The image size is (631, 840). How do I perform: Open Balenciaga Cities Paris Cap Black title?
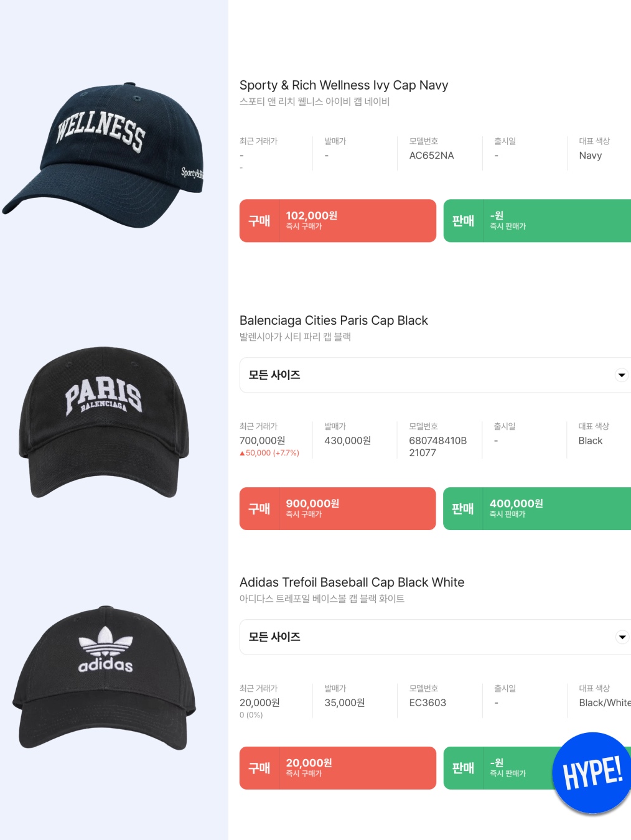point(334,320)
